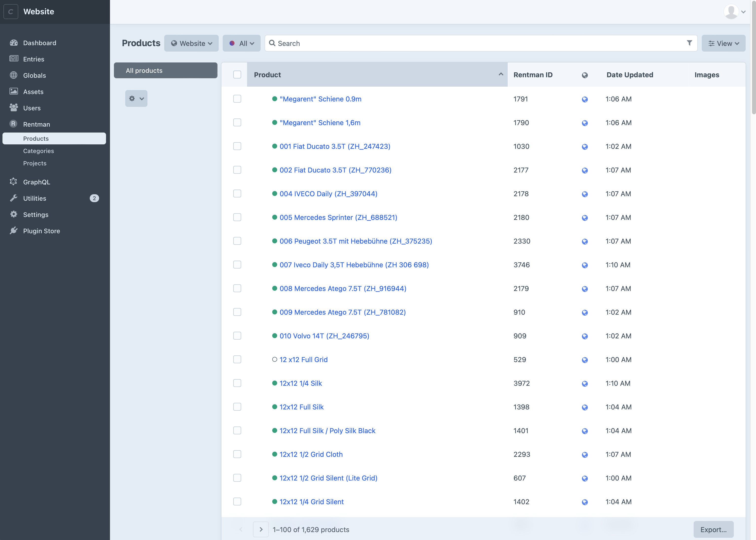Click the user avatar icon
Image resolution: width=756 pixels, height=540 pixels.
pos(731,12)
